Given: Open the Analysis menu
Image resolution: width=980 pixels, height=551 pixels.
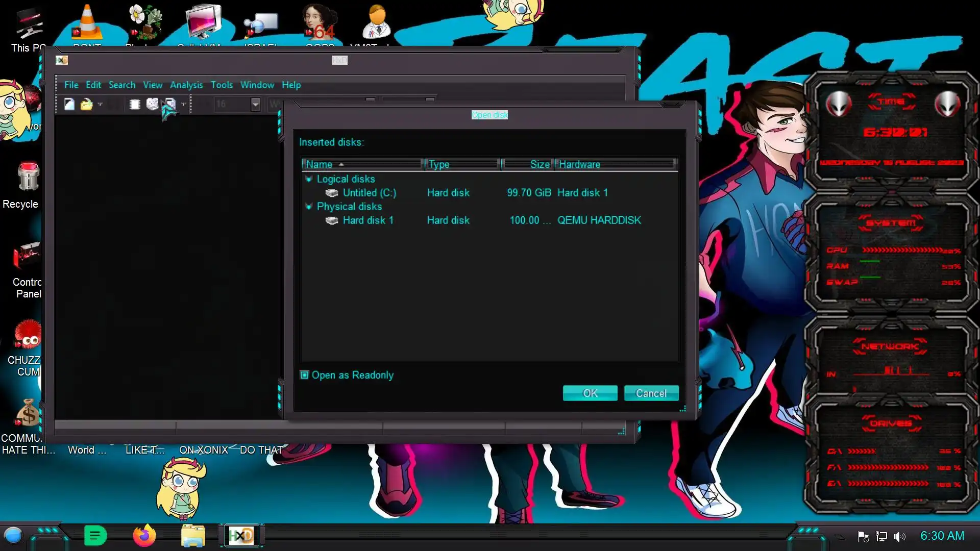Looking at the screenshot, I should point(186,85).
